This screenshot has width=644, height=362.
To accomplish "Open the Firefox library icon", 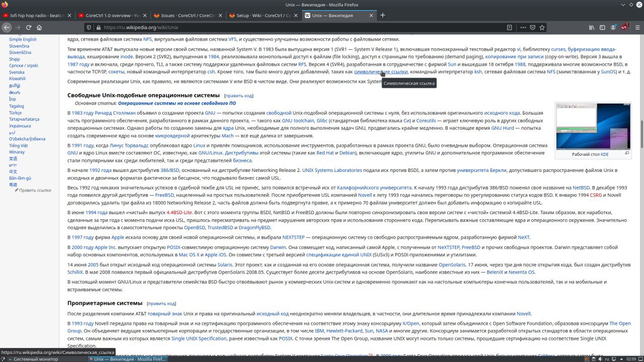I will coord(592,28).
